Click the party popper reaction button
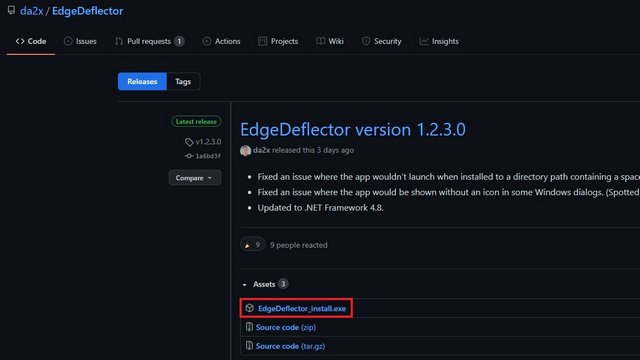The height and width of the screenshot is (360, 640). (253, 244)
